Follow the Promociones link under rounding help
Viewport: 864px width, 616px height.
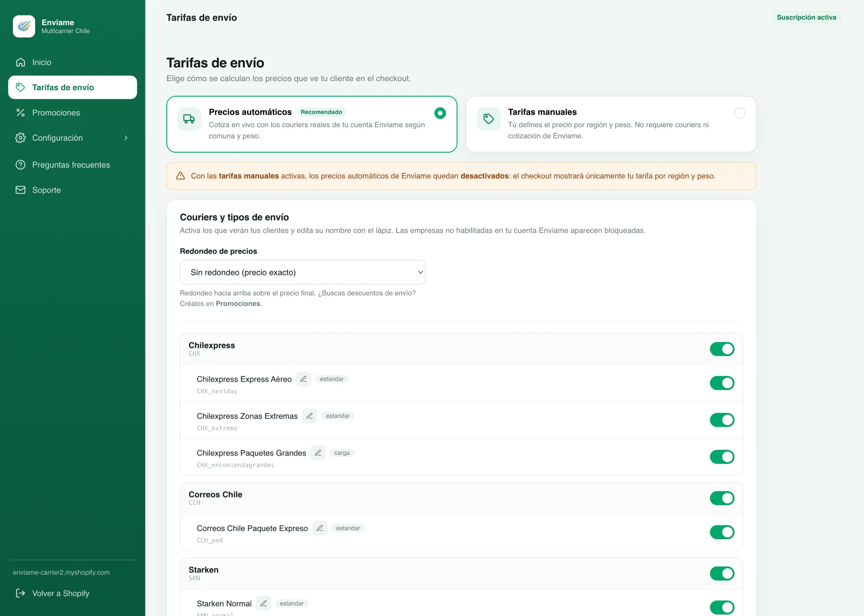(238, 303)
